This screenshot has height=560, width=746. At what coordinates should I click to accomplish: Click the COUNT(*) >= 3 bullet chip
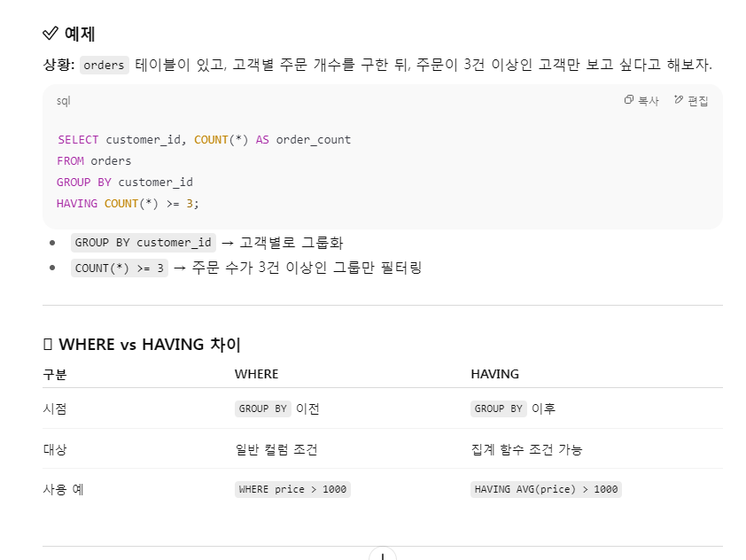(x=120, y=268)
